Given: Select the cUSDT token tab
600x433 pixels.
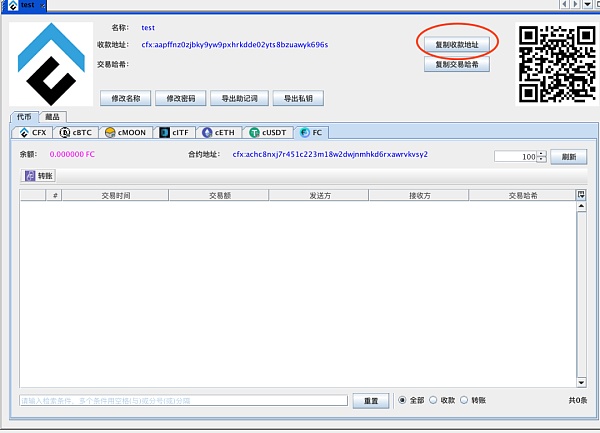Looking at the screenshot, I should click(268, 132).
